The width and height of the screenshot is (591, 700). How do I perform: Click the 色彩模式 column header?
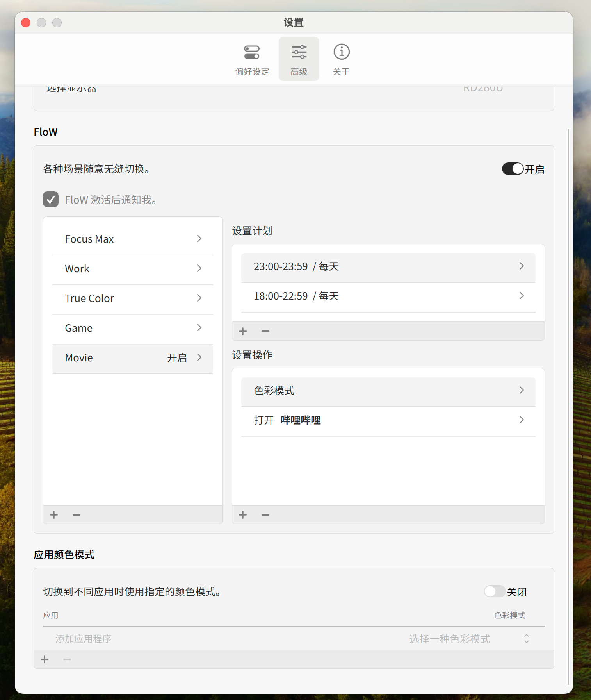coord(510,615)
